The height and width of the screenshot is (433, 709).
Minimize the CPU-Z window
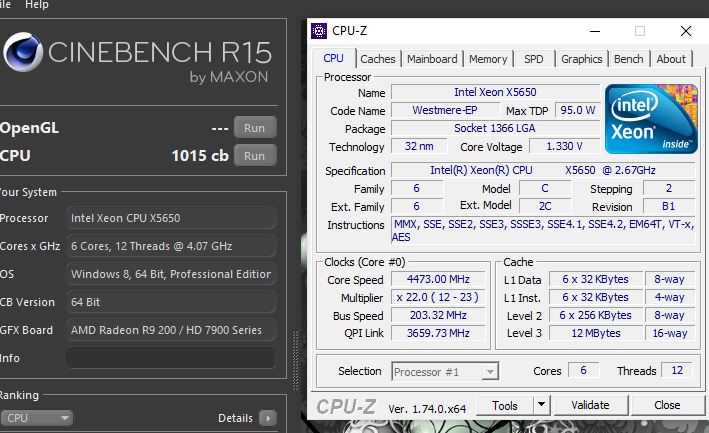coord(595,31)
